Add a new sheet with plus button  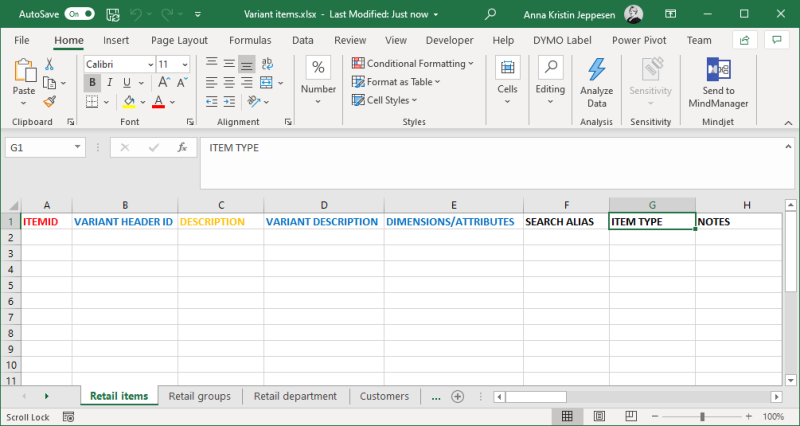[458, 396]
